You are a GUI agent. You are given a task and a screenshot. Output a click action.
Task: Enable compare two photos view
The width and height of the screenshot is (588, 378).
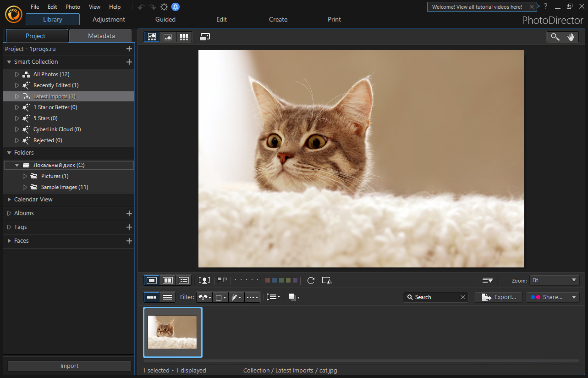[x=168, y=280]
